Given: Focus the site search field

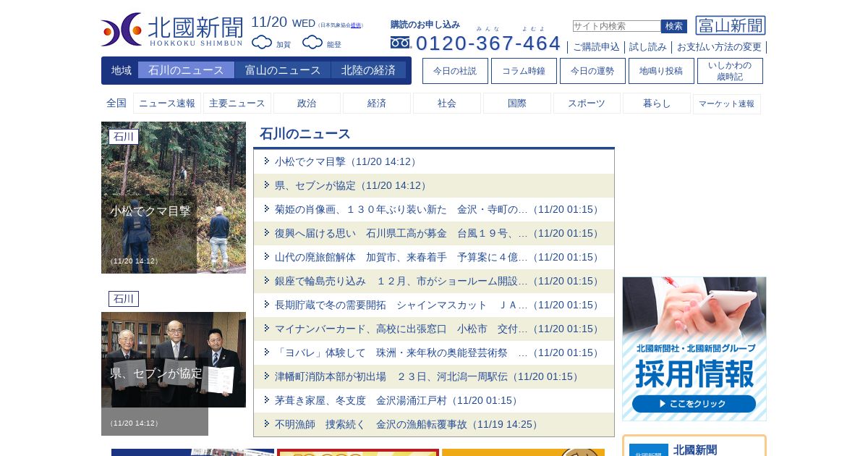Looking at the screenshot, I should pos(616,26).
